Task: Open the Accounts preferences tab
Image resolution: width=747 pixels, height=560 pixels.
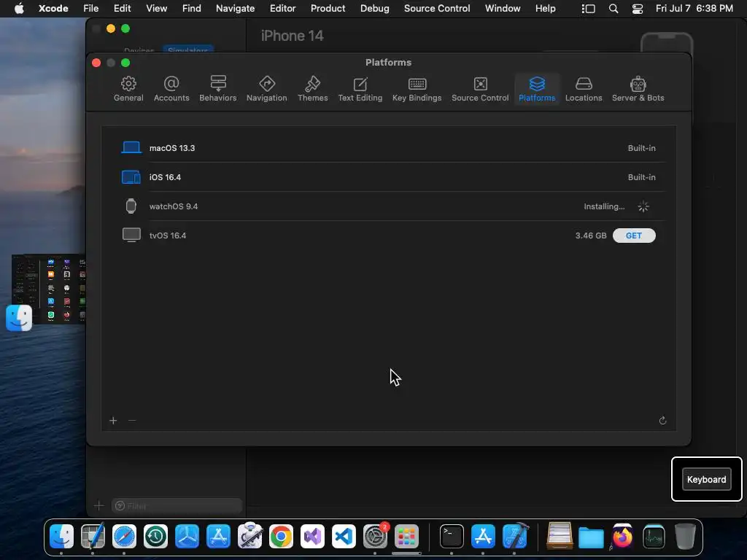Action: point(171,89)
